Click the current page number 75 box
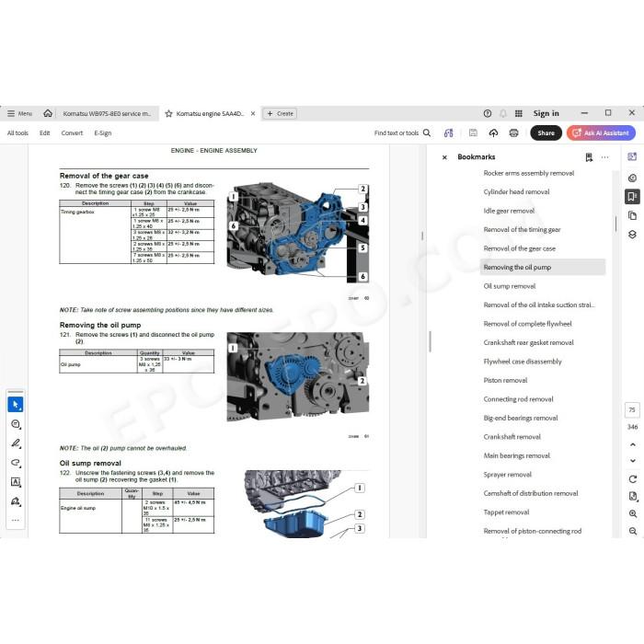 632,410
